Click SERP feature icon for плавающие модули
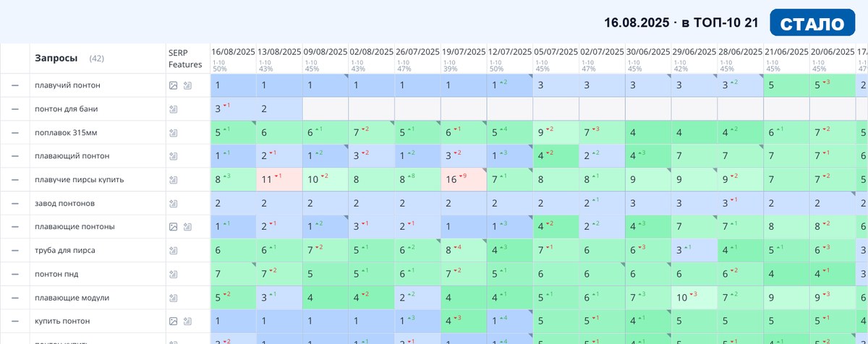 coord(173,297)
